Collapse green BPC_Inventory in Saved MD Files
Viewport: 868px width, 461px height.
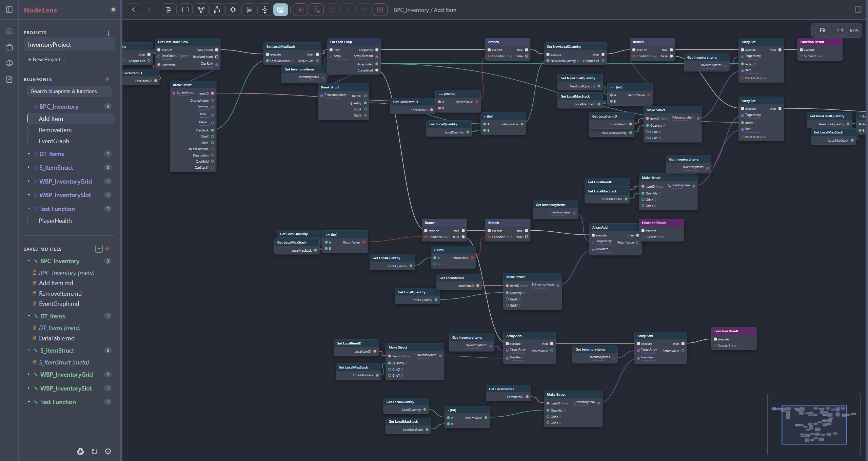[29, 261]
